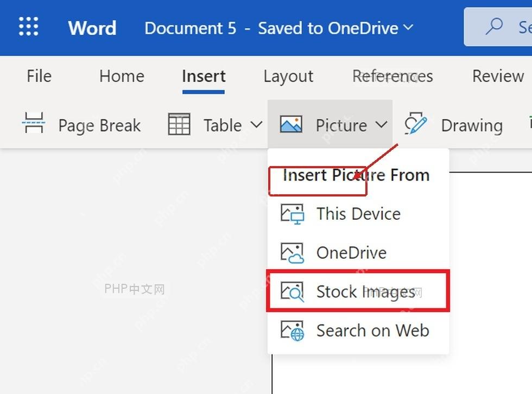Select the Insert tab
The width and height of the screenshot is (532, 394).
click(x=204, y=76)
